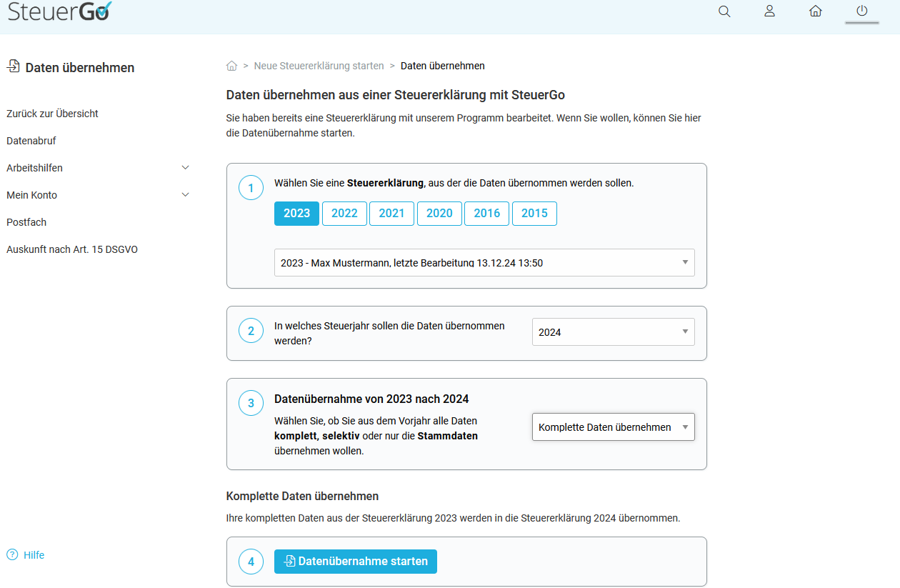The width and height of the screenshot is (900, 588).
Task: Open the user account profile icon
Action: coord(769,11)
